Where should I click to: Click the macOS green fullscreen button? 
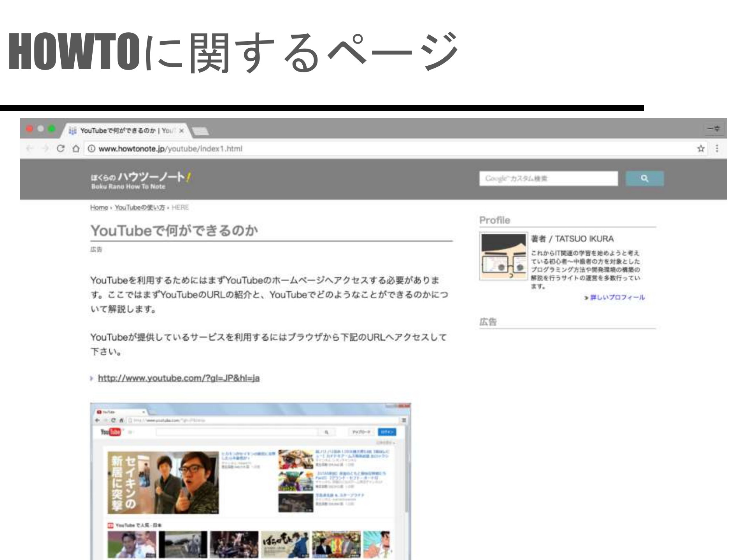[x=52, y=129]
